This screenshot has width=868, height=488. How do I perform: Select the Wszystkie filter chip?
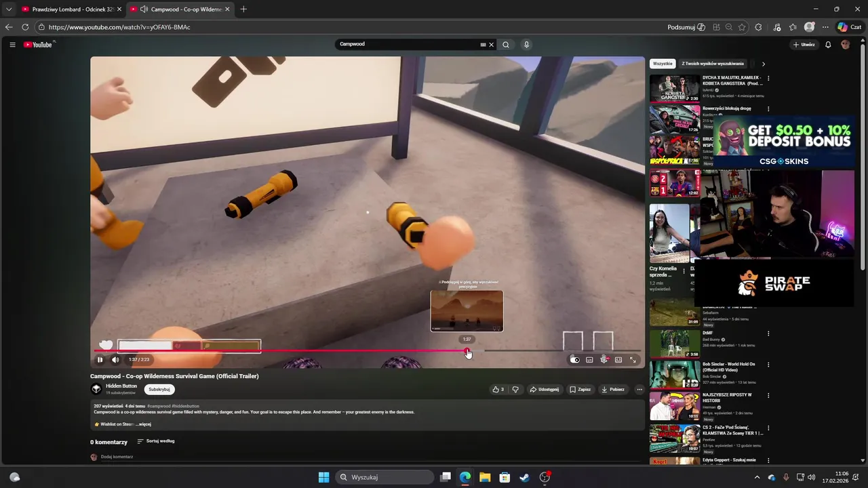coord(663,64)
